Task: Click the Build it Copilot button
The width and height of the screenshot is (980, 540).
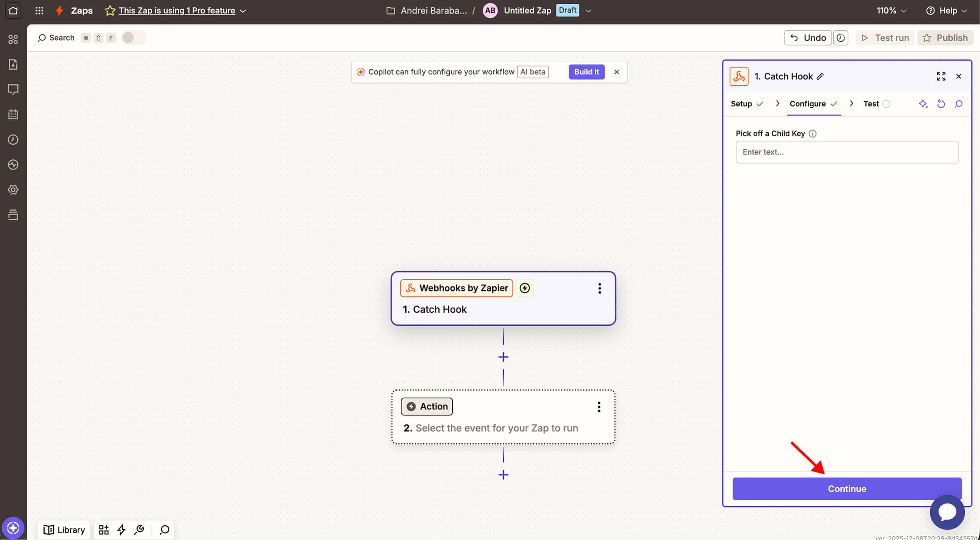Action: click(x=586, y=72)
